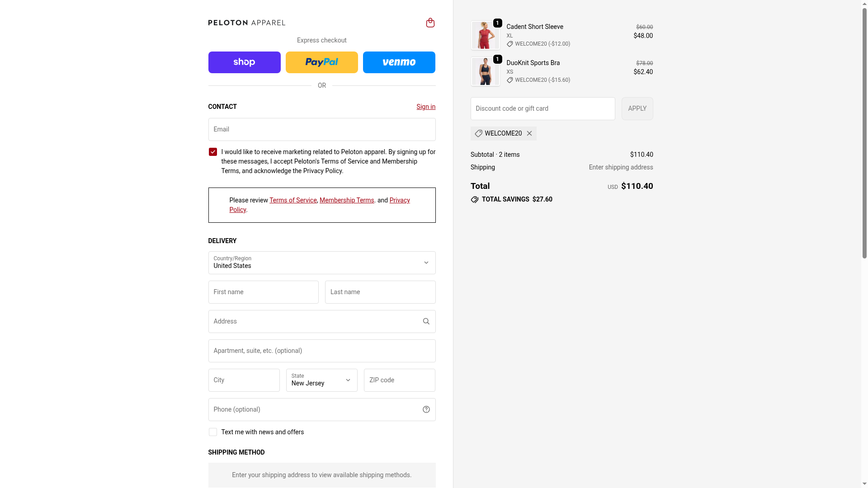Click the phone field help question icon

pyautogui.click(x=426, y=409)
